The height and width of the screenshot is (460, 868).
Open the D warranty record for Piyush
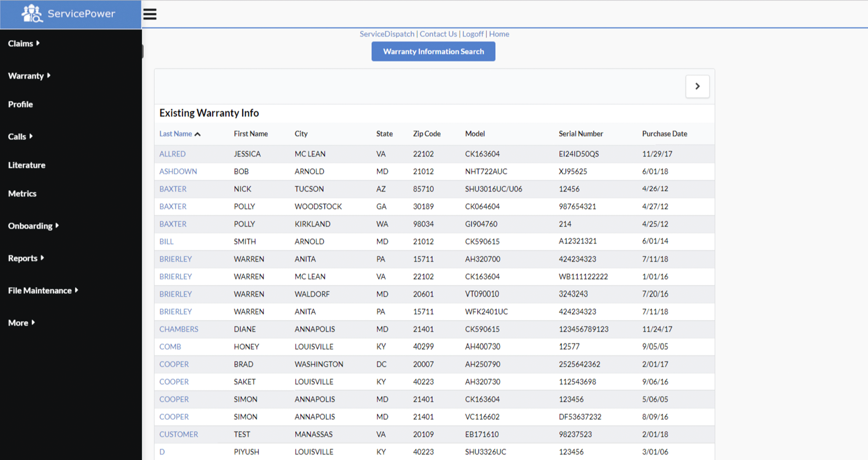[x=162, y=451]
